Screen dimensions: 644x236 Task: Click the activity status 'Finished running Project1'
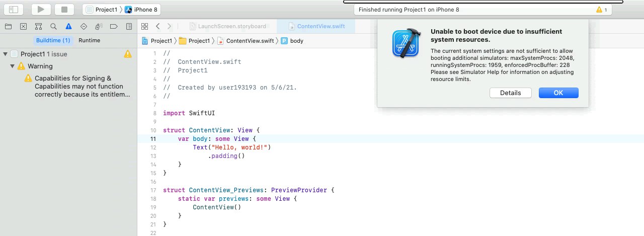pos(409,10)
